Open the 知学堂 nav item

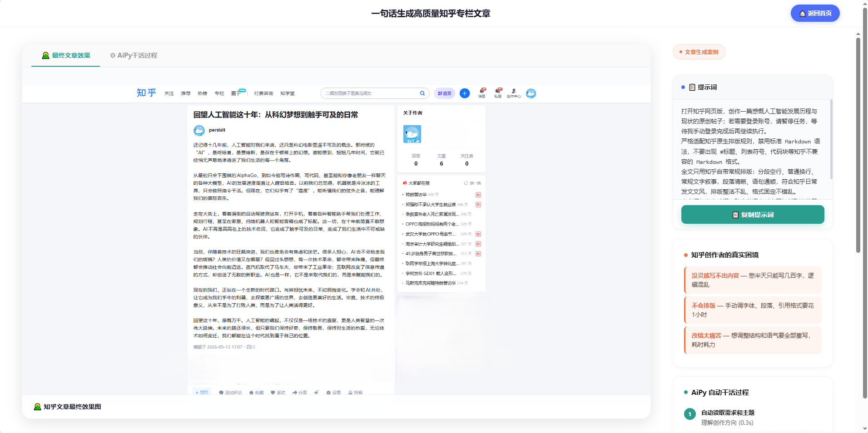tap(288, 93)
